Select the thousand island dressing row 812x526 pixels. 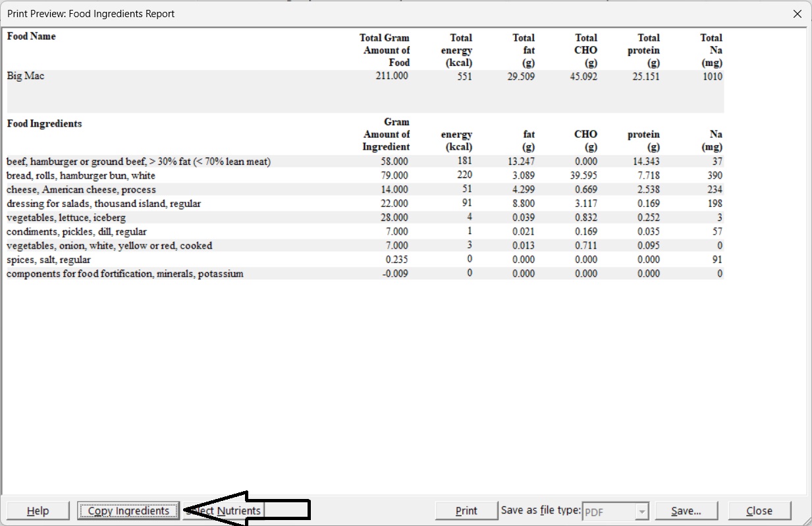(x=103, y=204)
